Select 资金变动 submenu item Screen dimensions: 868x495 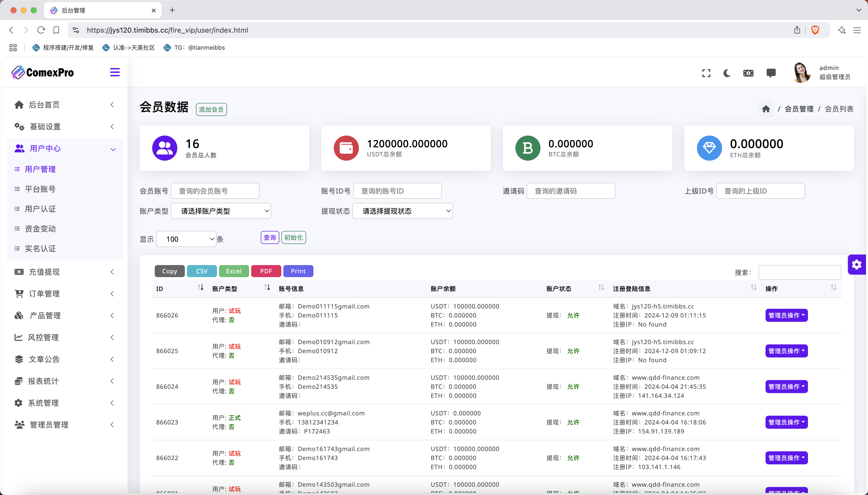(x=40, y=228)
